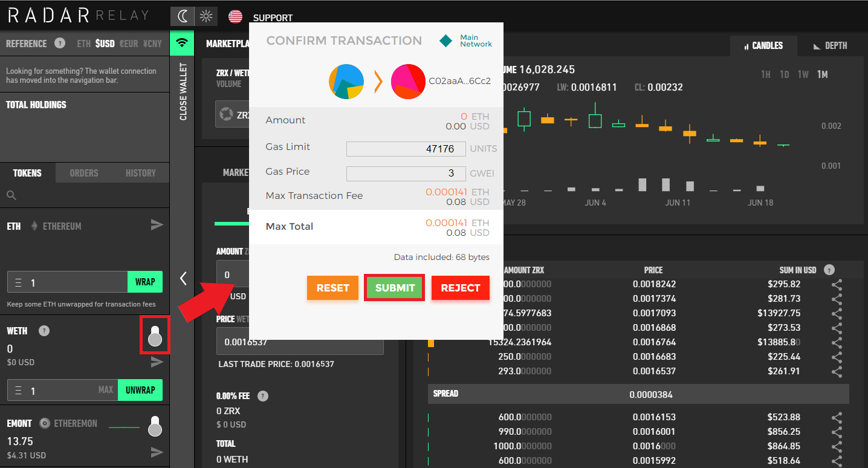Click the wallet connection wifi icon
Viewport: 868px width, 468px height.
click(182, 44)
